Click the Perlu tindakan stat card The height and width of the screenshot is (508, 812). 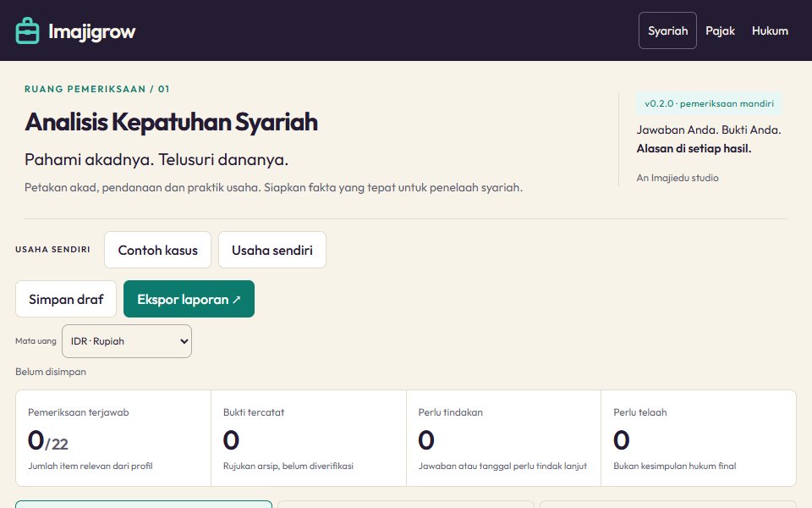pos(503,438)
